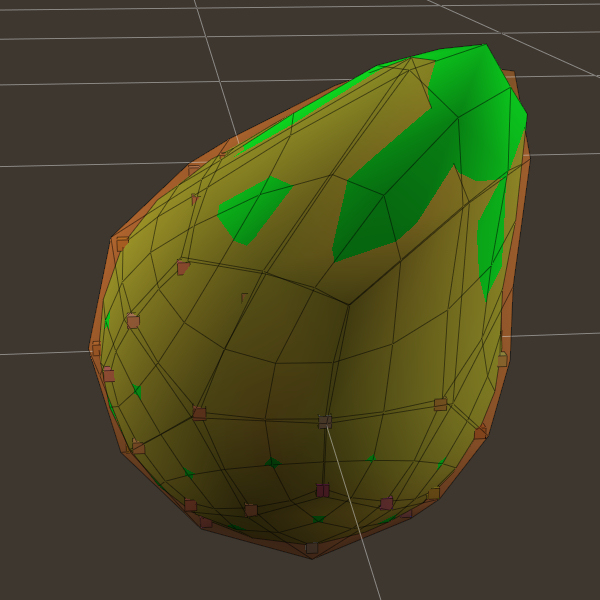600x600 pixels.
Task: Select the small green polygon patch on the upper-left mesh surface
Action: point(255,210)
